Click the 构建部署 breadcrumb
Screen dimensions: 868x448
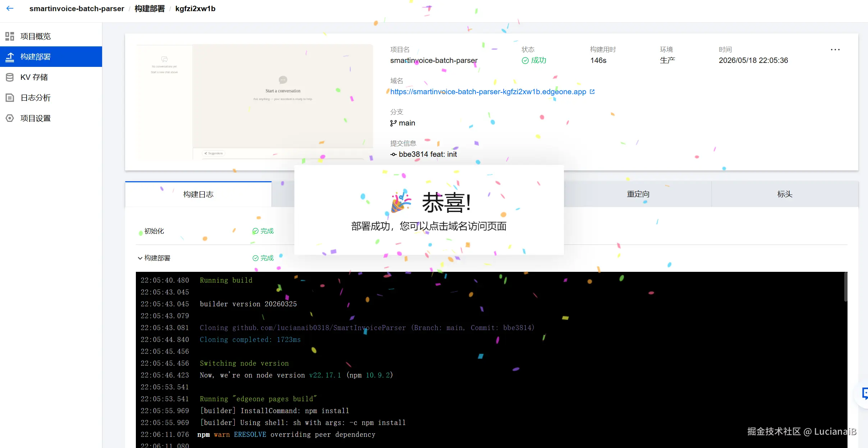pos(150,9)
